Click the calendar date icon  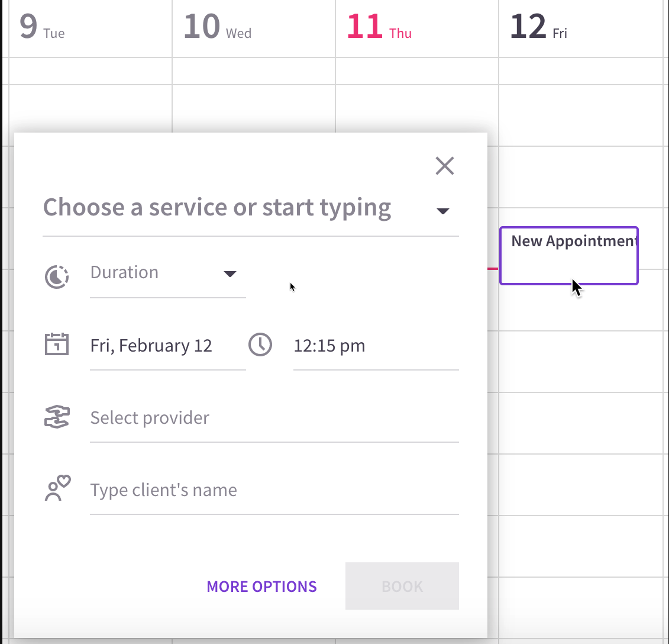[57, 344]
